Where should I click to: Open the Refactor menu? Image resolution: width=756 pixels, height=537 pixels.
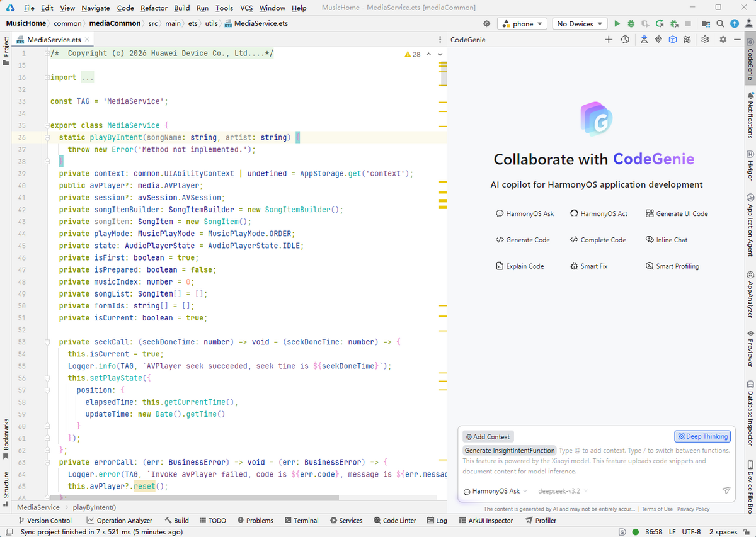(x=154, y=8)
